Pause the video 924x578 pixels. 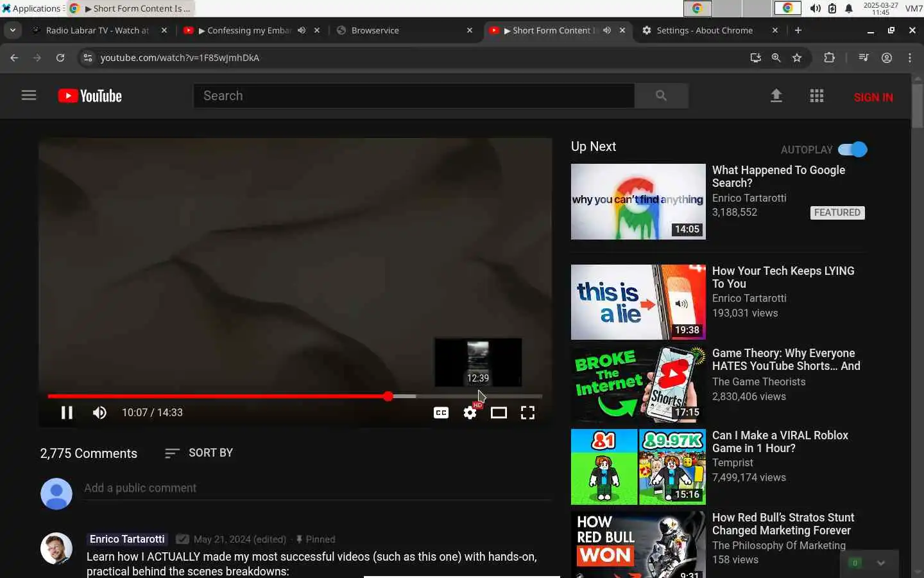pyautogui.click(x=67, y=412)
